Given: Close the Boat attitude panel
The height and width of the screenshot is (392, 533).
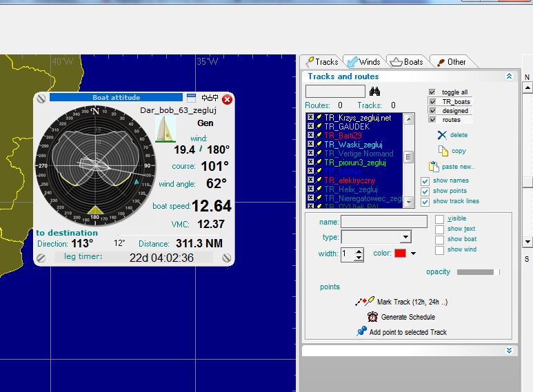Looking at the screenshot, I should click(227, 99).
